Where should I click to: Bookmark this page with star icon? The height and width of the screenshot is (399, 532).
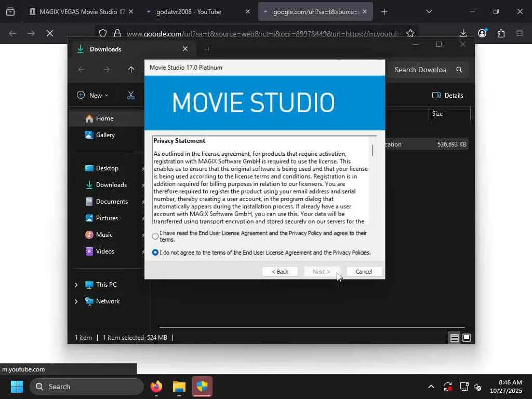pyautogui.click(x=410, y=33)
